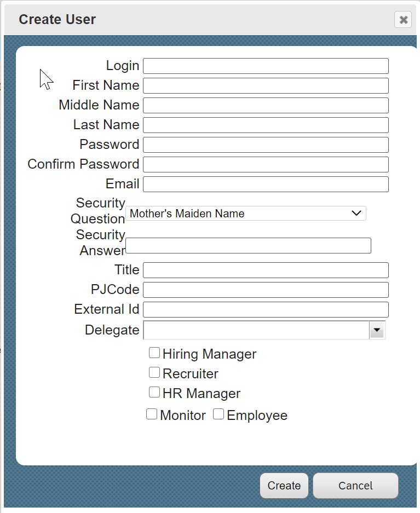Open the Security Question dropdown
420x513 pixels.
(x=246, y=214)
